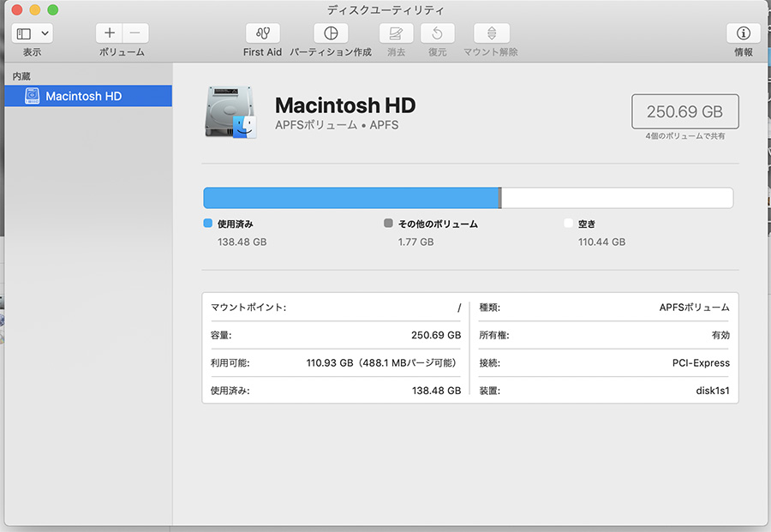Click the マウント解除 unmount icon

click(491, 33)
